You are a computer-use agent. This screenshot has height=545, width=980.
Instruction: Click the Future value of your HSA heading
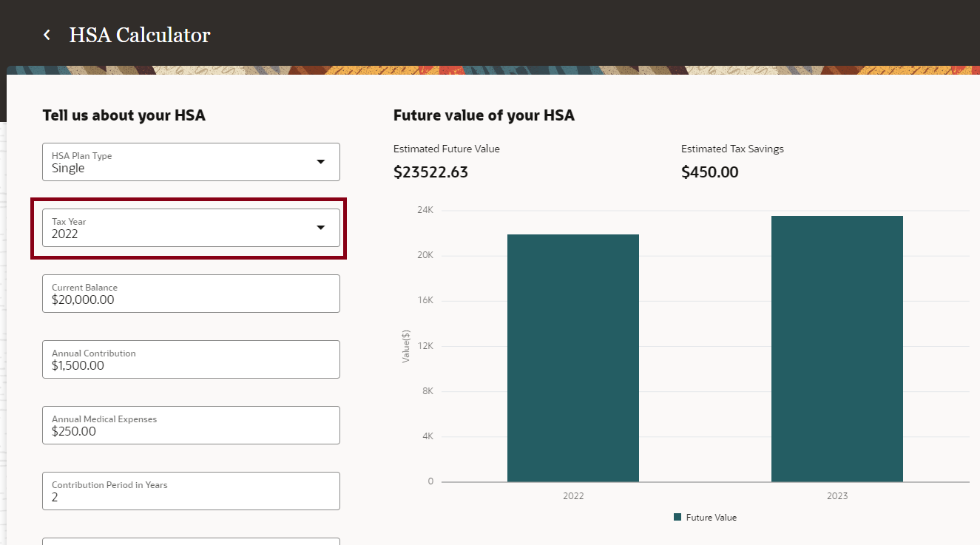[x=484, y=115]
